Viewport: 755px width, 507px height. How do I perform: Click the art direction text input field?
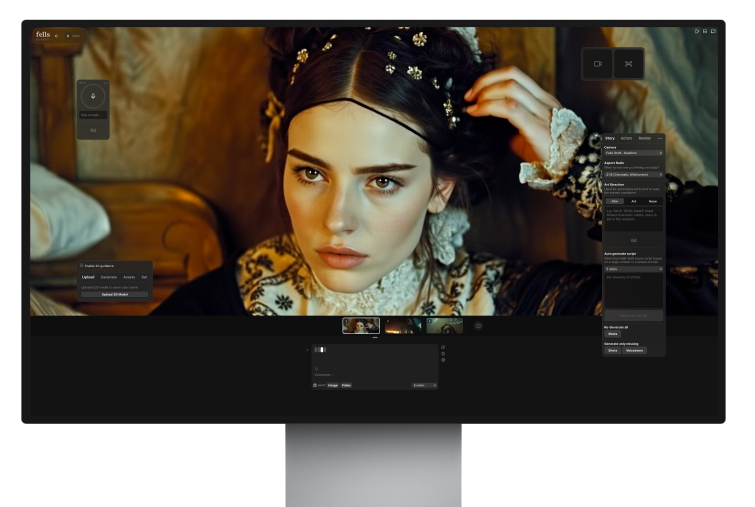pyautogui.click(x=633, y=218)
